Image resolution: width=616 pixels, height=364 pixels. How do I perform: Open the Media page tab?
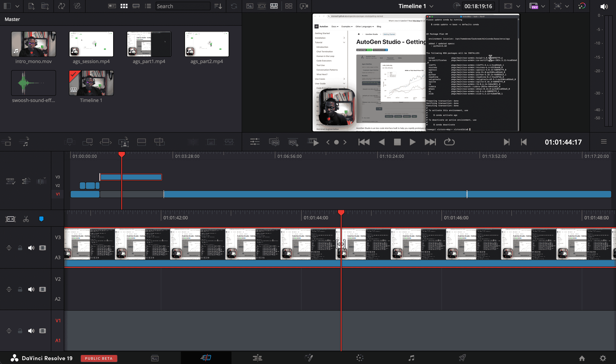[x=155, y=358]
